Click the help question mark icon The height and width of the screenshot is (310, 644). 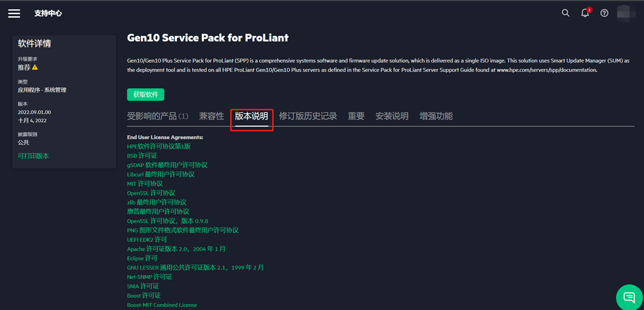(x=604, y=13)
